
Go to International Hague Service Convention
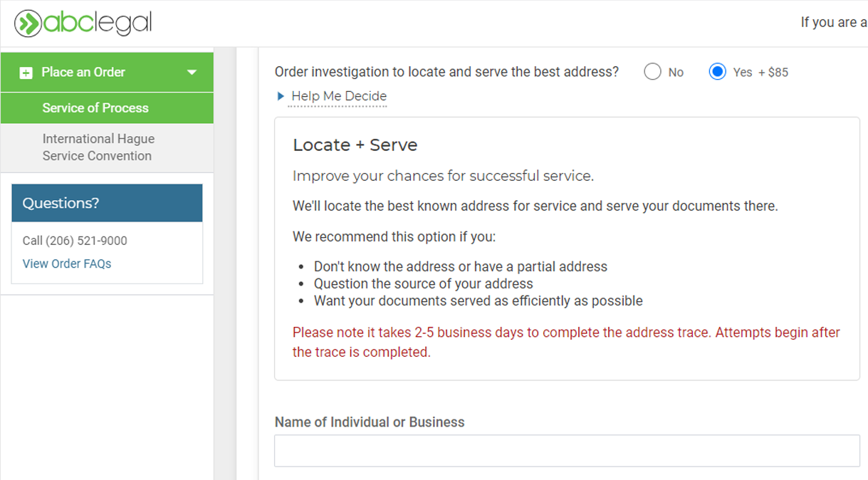(x=98, y=147)
